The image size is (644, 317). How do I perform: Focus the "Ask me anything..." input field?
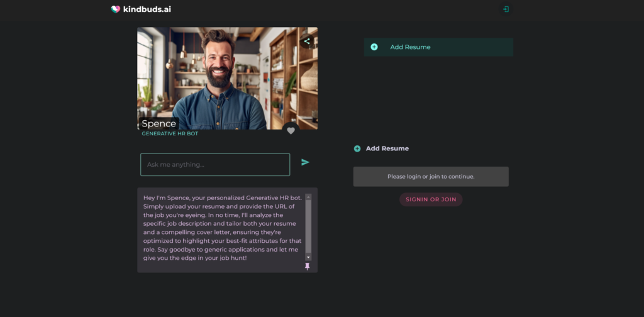click(214, 165)
